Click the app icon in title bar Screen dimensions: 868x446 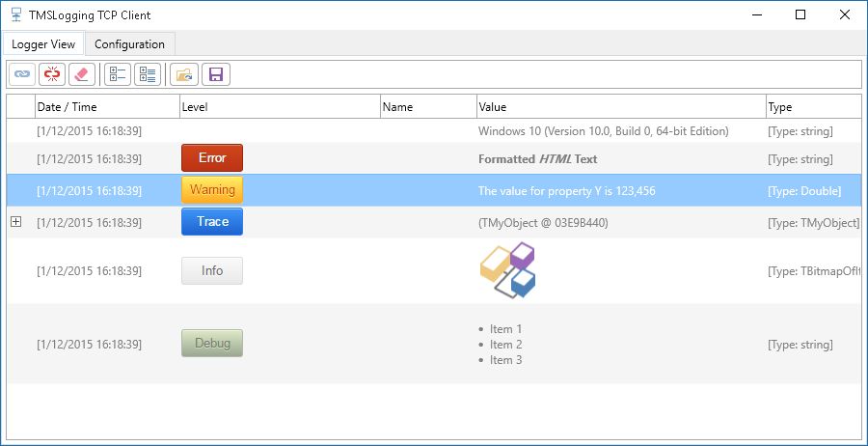click(x=15, y=15)
